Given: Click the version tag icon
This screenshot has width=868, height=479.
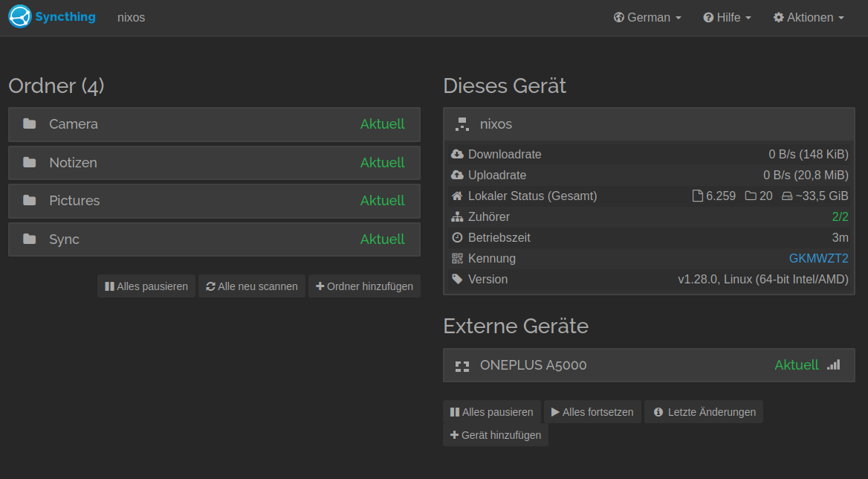Looking at the screenshot, I should [457, 280].
